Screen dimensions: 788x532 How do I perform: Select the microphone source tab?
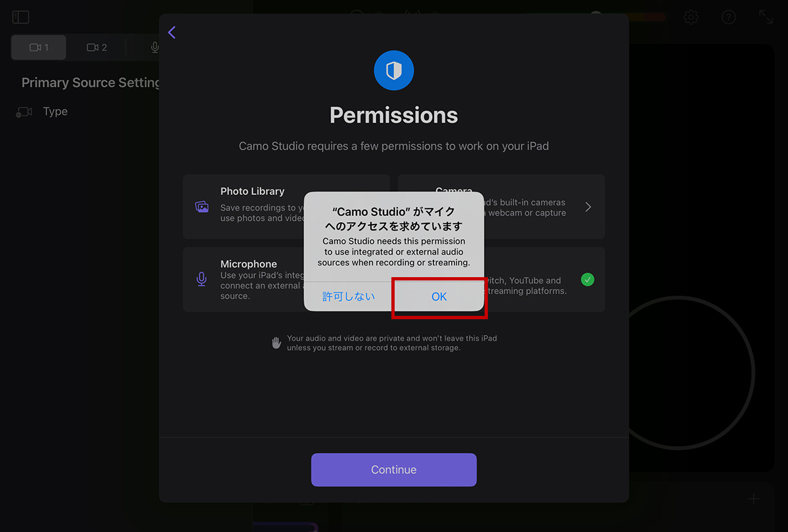click(x=154, y=47)
